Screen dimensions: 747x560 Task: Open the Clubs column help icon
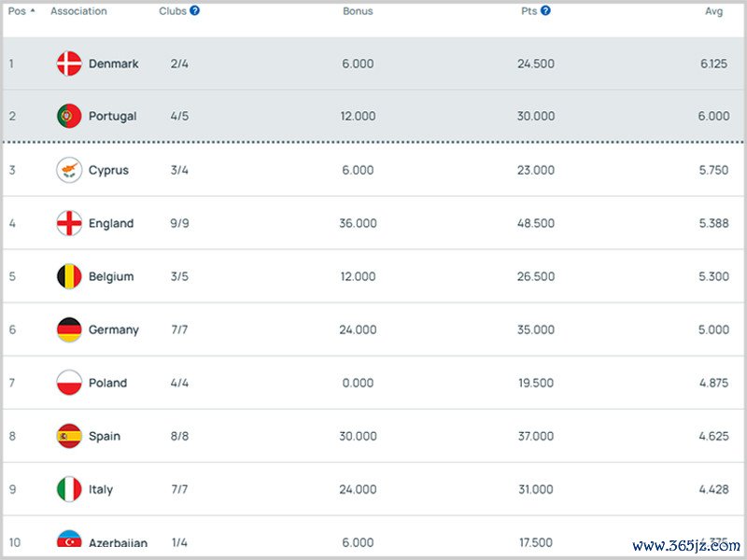click(x=194, y=11)
